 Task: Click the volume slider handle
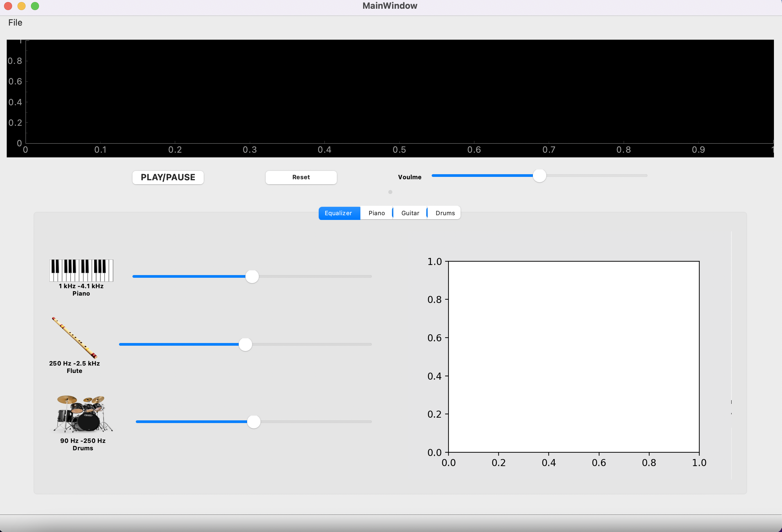click(x=539, y=176)
